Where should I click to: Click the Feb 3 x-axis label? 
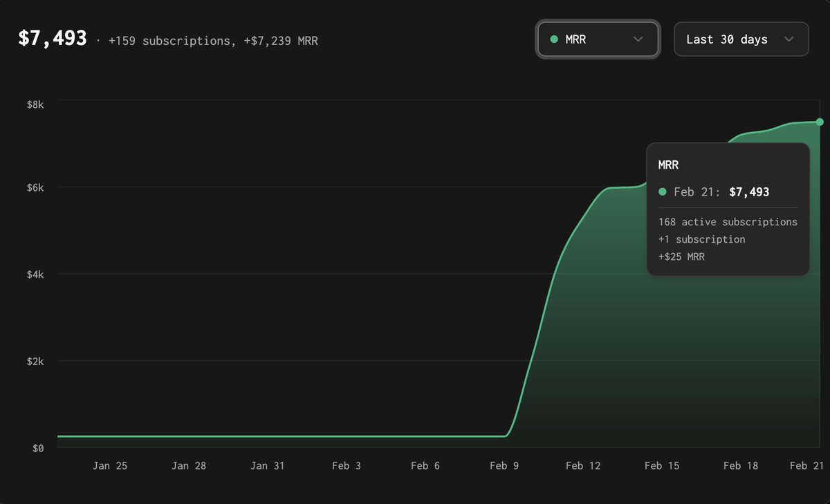[347, 466]
